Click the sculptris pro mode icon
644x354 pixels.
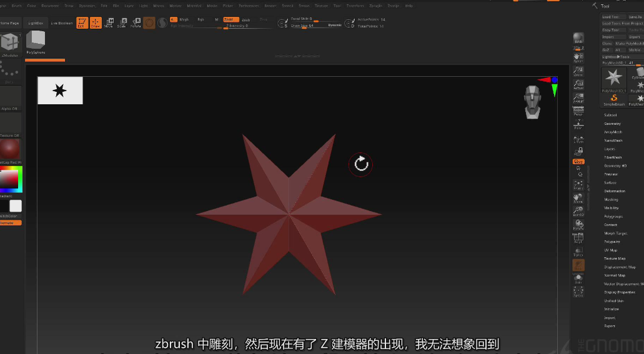pyautogui.click(x=162, y=22)
